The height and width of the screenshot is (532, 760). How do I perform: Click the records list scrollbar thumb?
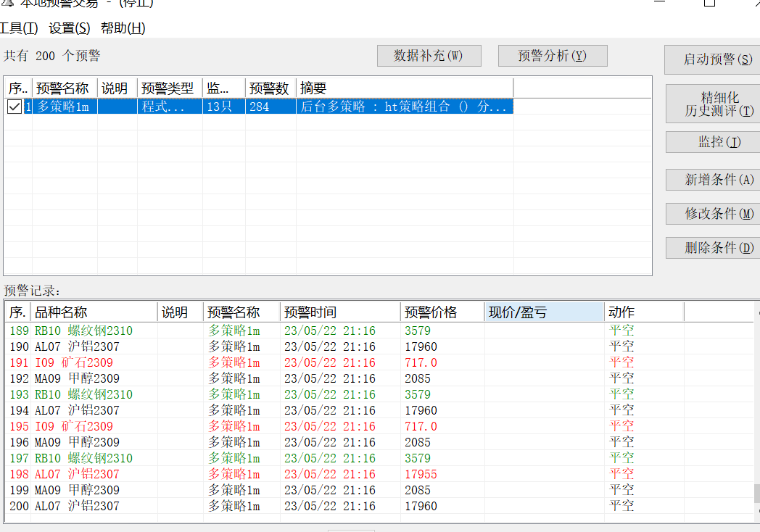756,494
